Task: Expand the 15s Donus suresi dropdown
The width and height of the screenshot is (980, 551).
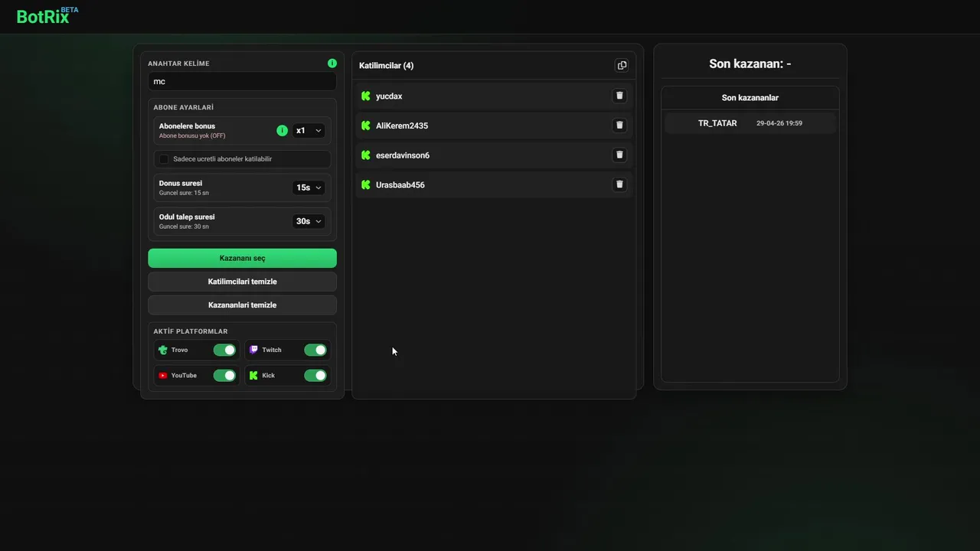Action: point(309,187)
